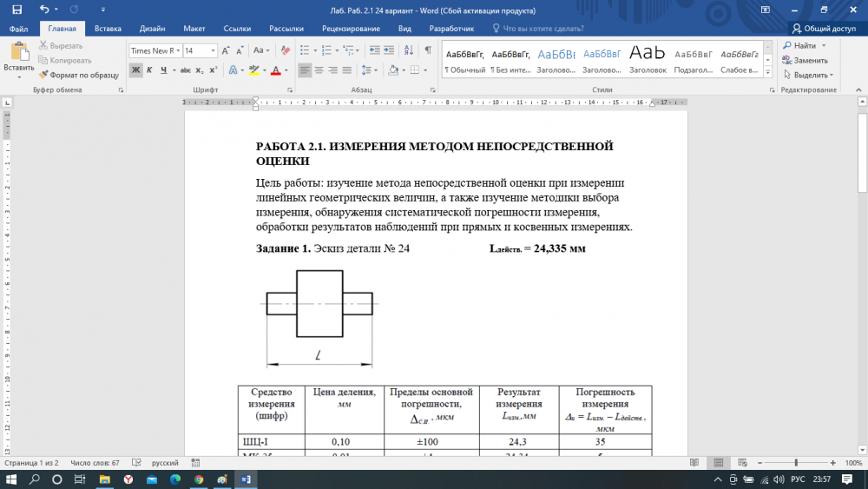Apply the red font color

[x=276, y=69]
